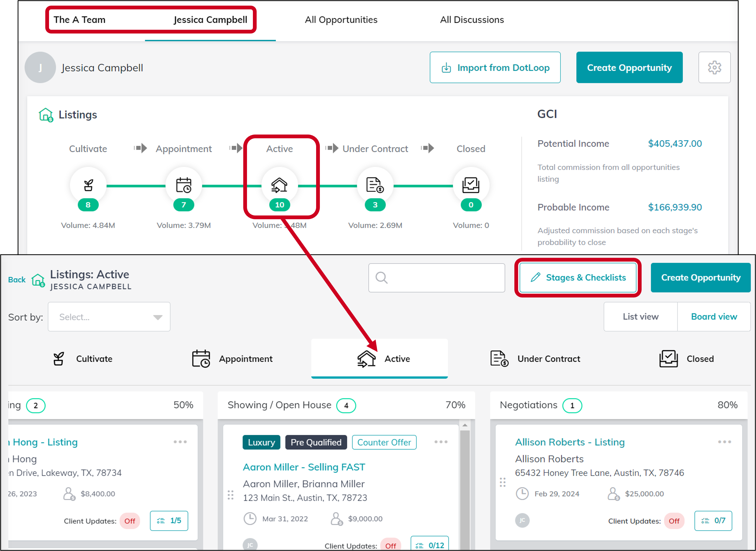Switch to the Cultivate stage tab
This screenshot has height=551, width=756.
coord(83,359)
